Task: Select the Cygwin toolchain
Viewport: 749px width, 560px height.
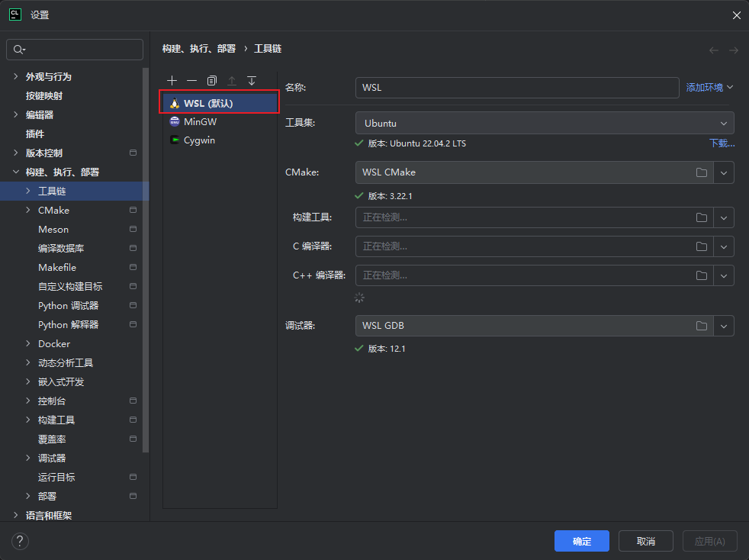Action: pos(199,140)
